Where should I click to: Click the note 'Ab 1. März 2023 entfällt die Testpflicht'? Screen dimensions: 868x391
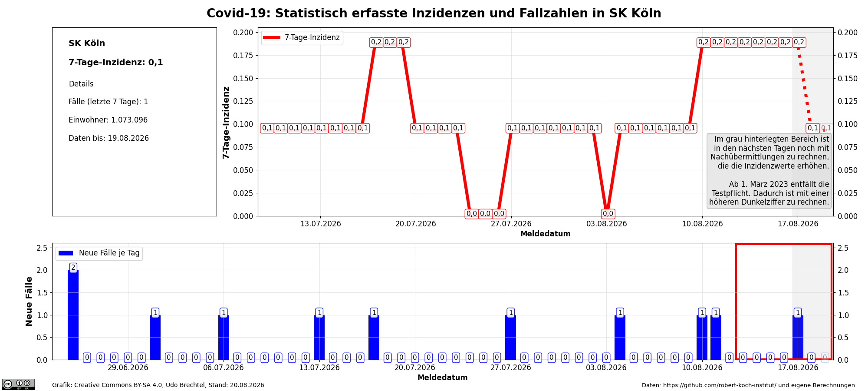(x=769, y=193)
